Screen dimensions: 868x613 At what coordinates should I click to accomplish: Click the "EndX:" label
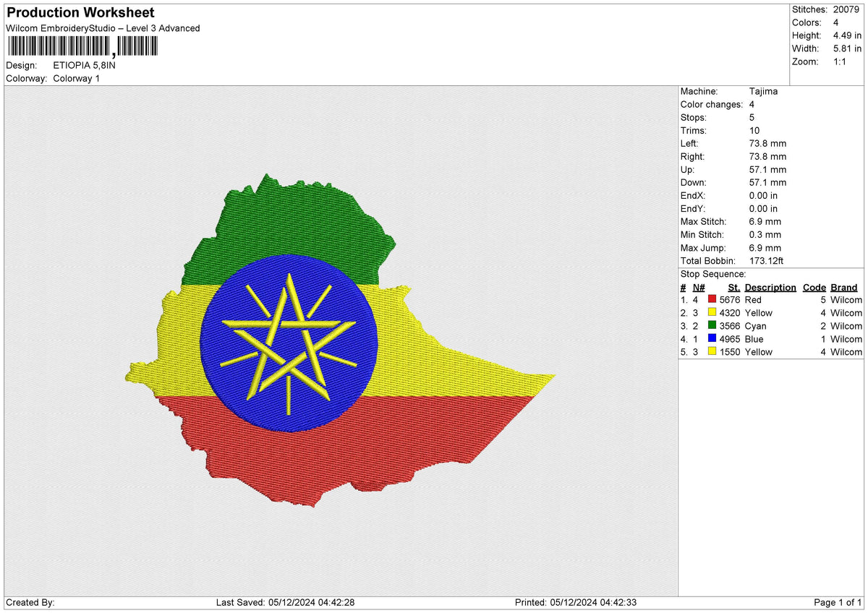693,195
